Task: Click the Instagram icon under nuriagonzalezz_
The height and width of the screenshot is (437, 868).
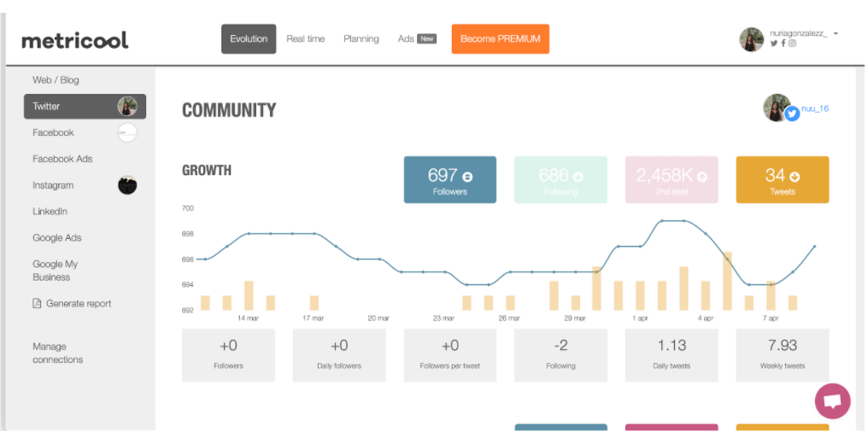Action: (792, 44)
